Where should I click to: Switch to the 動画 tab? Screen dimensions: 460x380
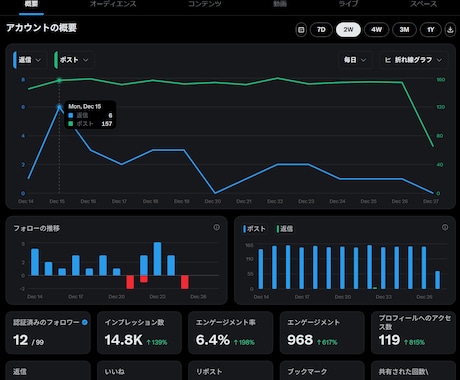pos(280,4)
